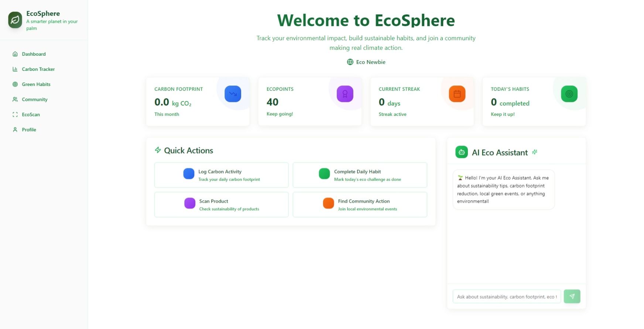Image resolution: width=644 pixels, height=329 pixels.
Task: Click the Welcome to EcoSphere heading
Action: [366, 20]
